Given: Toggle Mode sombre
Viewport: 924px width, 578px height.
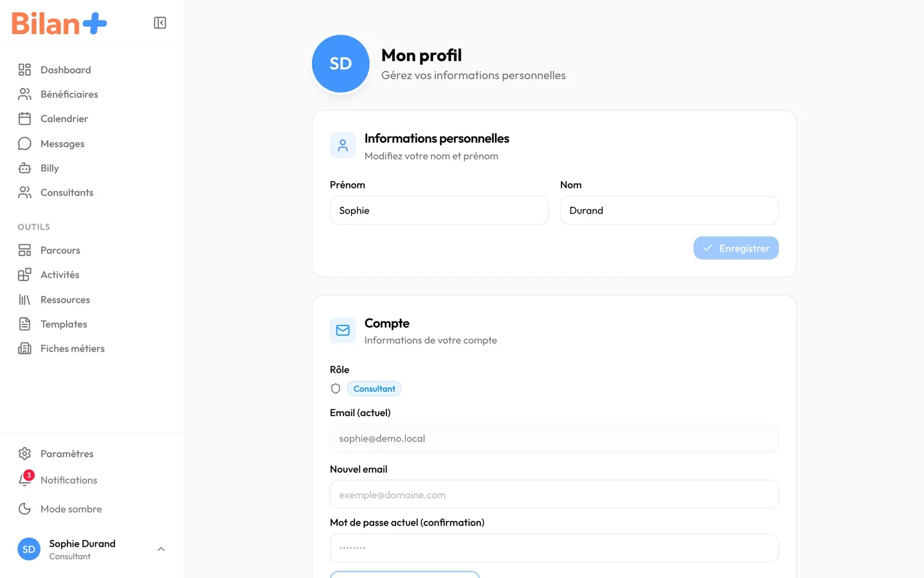Looking at the screenshot, I should pos(92,509).
